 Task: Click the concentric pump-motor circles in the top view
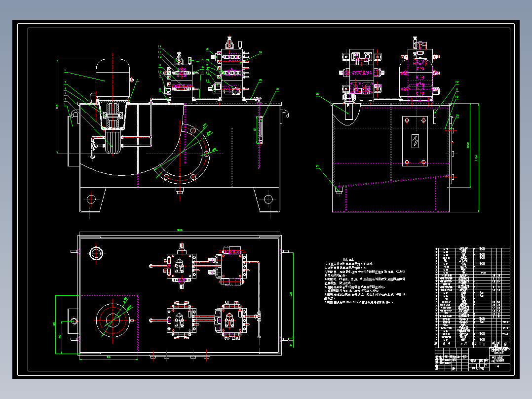tap(113, 320)
